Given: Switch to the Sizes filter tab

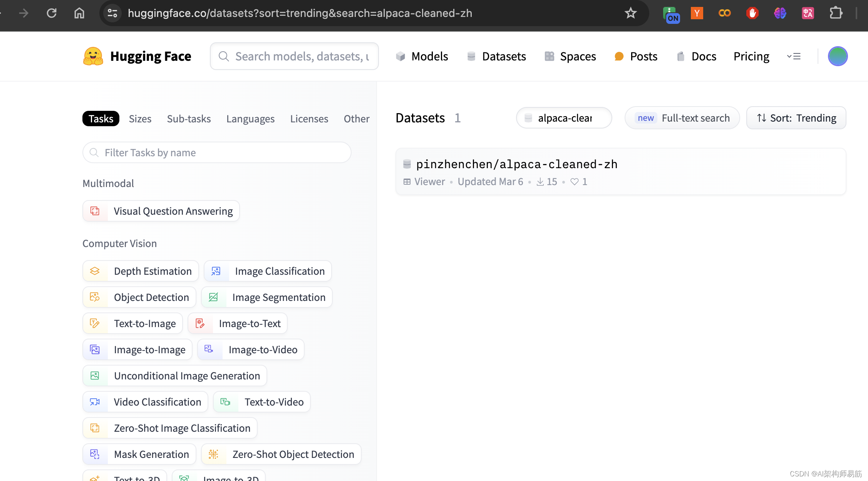Looking at the screenshot, I should point(140,119).
